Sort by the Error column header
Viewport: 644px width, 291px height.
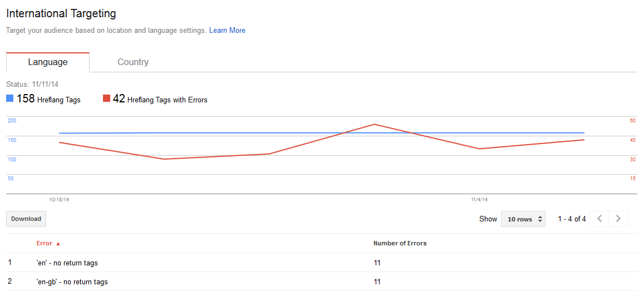click(x=45, y=243)
